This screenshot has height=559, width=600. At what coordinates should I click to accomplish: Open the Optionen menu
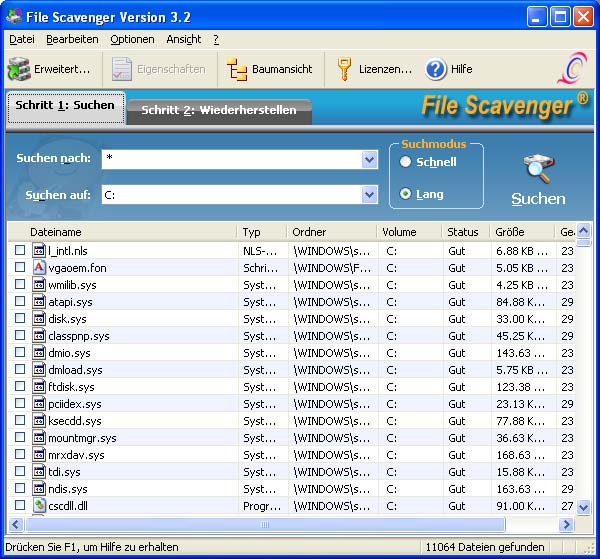point(132,39)
